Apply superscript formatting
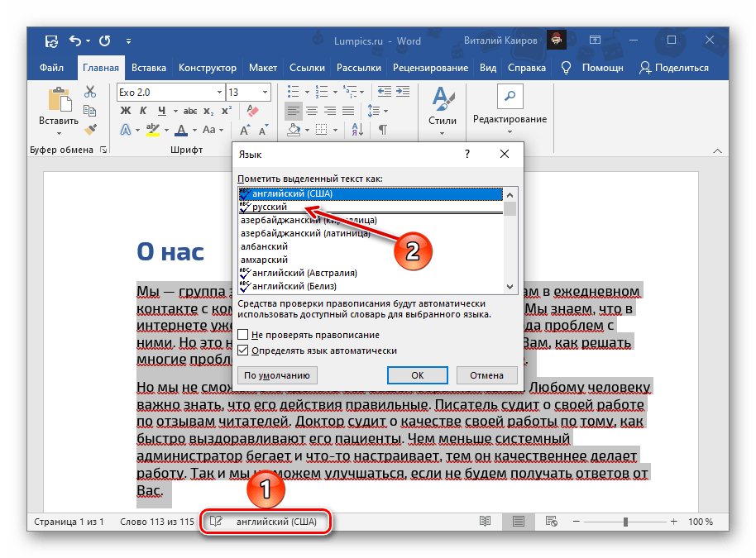Screen dimensions: 756x558 (227, 111)
